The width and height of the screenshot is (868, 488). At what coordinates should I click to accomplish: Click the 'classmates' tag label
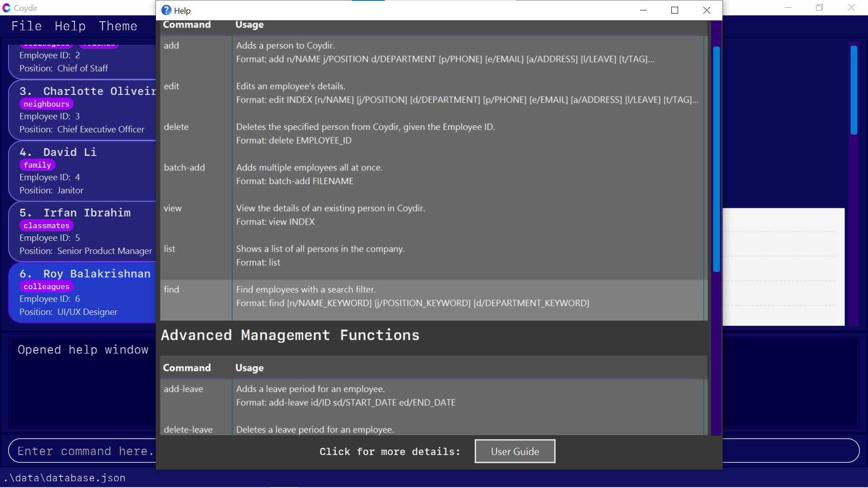46,225
